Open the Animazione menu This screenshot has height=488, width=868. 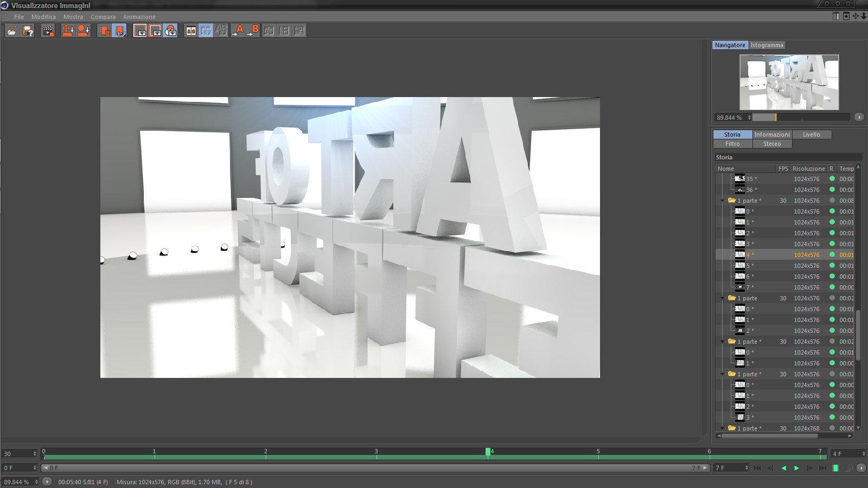point(139,17)
